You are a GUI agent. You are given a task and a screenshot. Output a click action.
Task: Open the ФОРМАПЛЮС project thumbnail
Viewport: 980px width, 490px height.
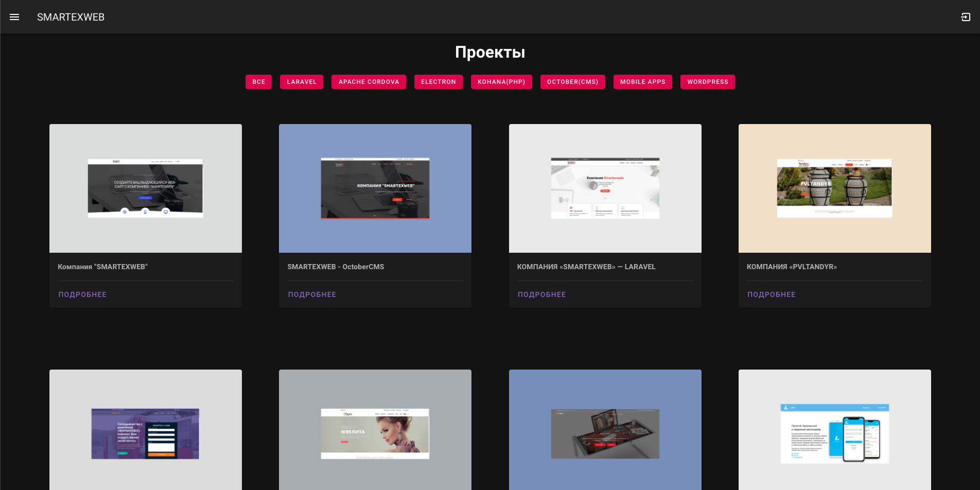point(145,433)
